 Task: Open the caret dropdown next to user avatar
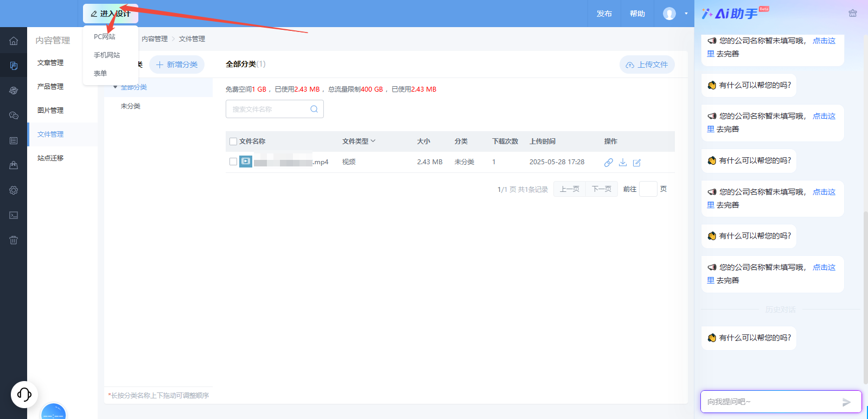pyautogui.click(x=686, y=14)
